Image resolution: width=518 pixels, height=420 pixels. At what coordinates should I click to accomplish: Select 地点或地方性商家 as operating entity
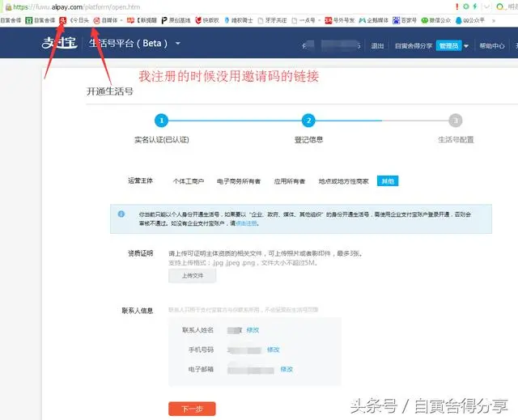pyautogui.click(x=343, y=181)
